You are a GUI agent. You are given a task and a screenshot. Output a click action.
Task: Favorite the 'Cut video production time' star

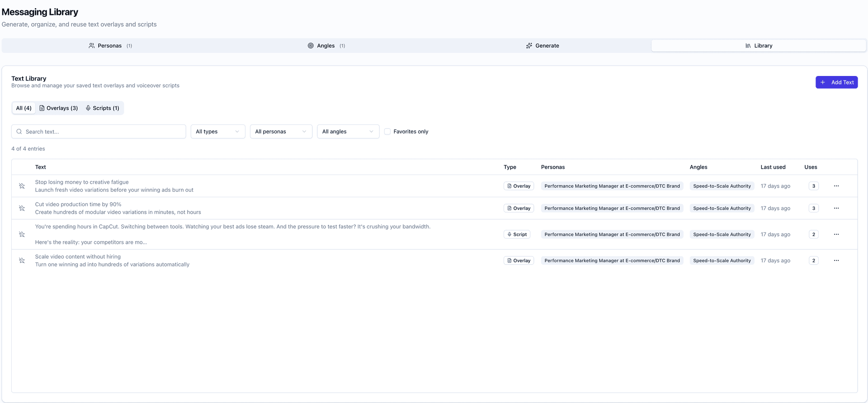[x=22, y=208]
